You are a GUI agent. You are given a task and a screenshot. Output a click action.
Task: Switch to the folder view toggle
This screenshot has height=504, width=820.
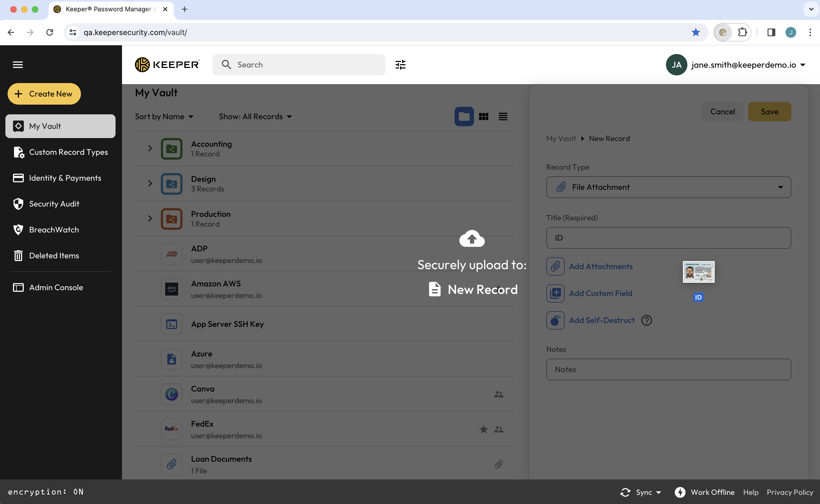(464, 117)
